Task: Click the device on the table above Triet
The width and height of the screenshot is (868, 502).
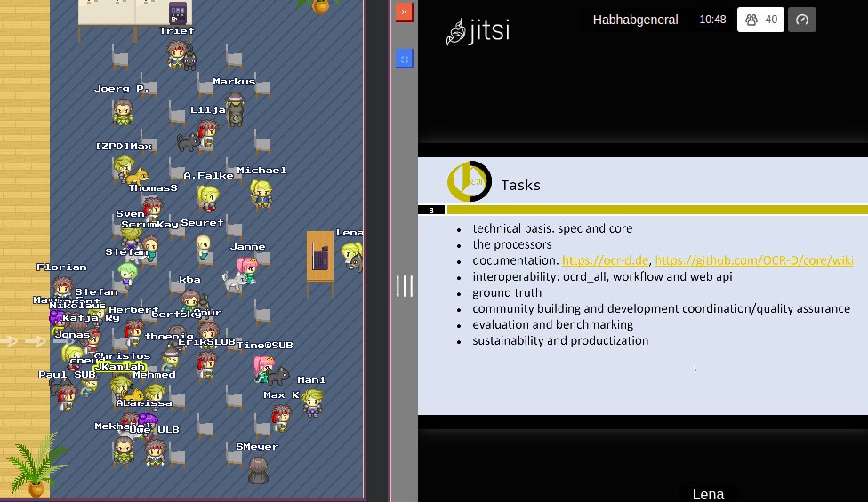Action: pos(178,13)
